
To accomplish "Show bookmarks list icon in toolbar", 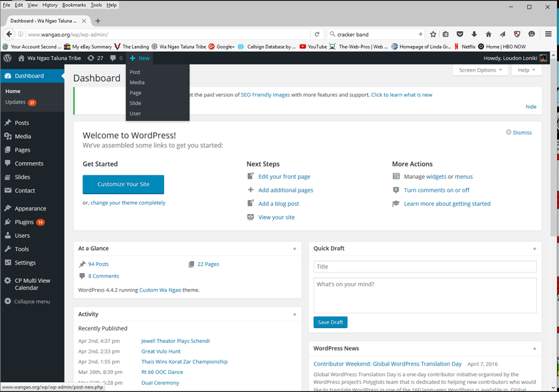I will [x=445, y=34].
